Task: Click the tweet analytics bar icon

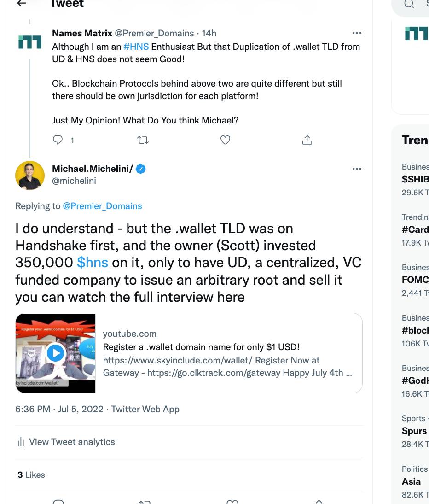Action: pos(21,442)
